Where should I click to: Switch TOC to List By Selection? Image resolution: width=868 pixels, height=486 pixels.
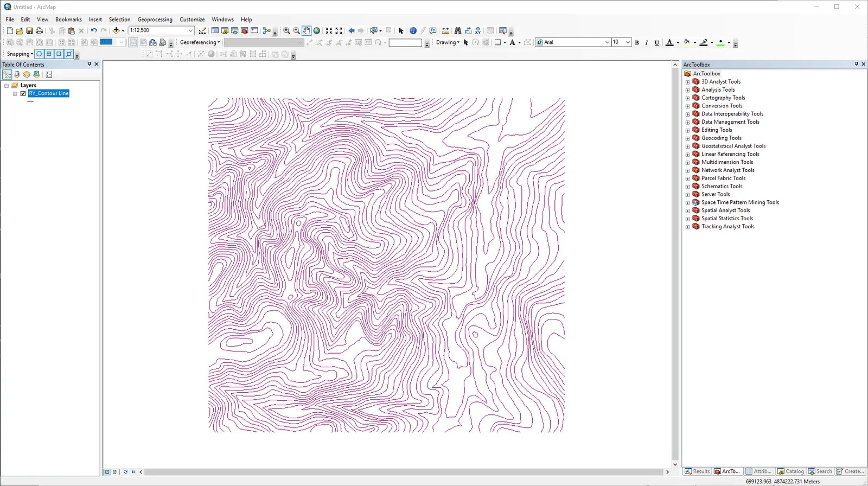coord(36,74)
